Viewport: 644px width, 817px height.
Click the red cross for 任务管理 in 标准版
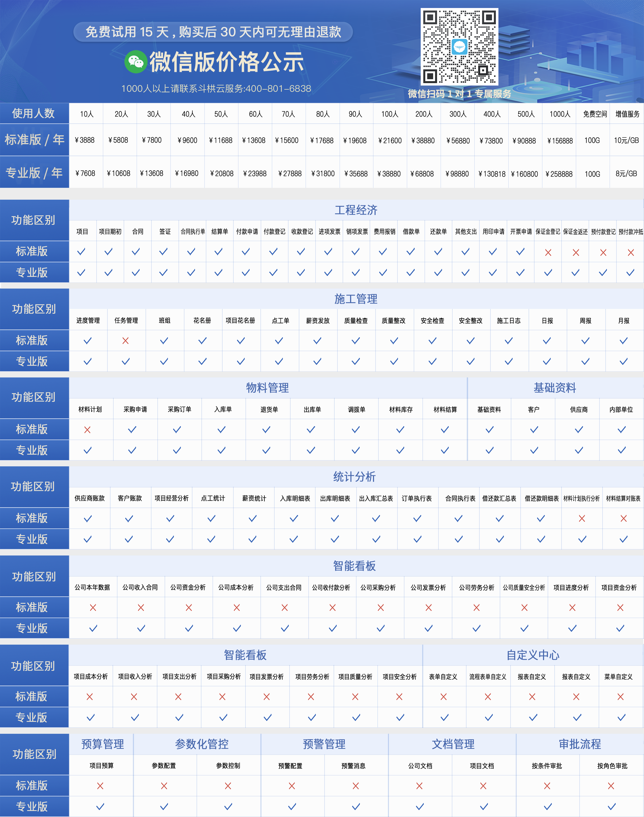[125, 341]
